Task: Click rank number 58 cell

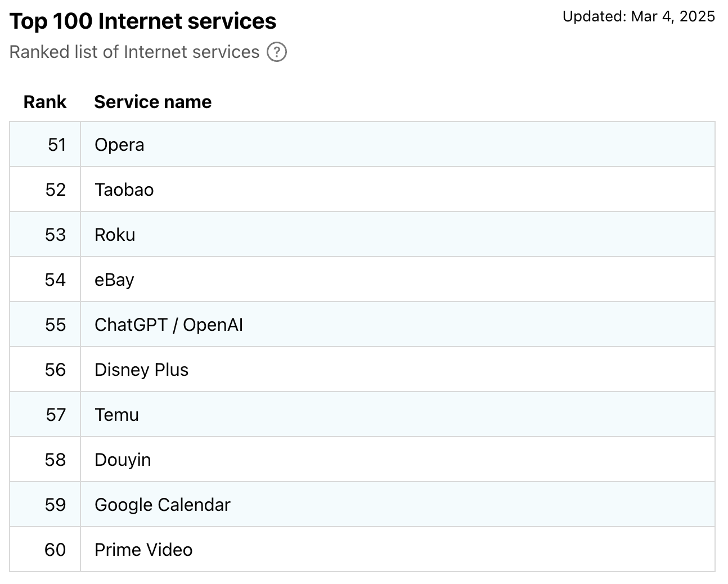Action: (x=55, y=460)
